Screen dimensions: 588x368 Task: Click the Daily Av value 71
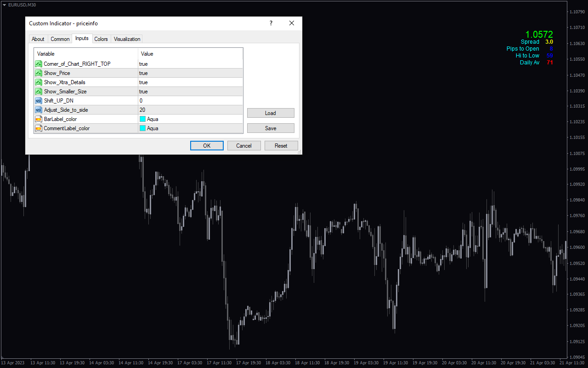coord(550,63)
